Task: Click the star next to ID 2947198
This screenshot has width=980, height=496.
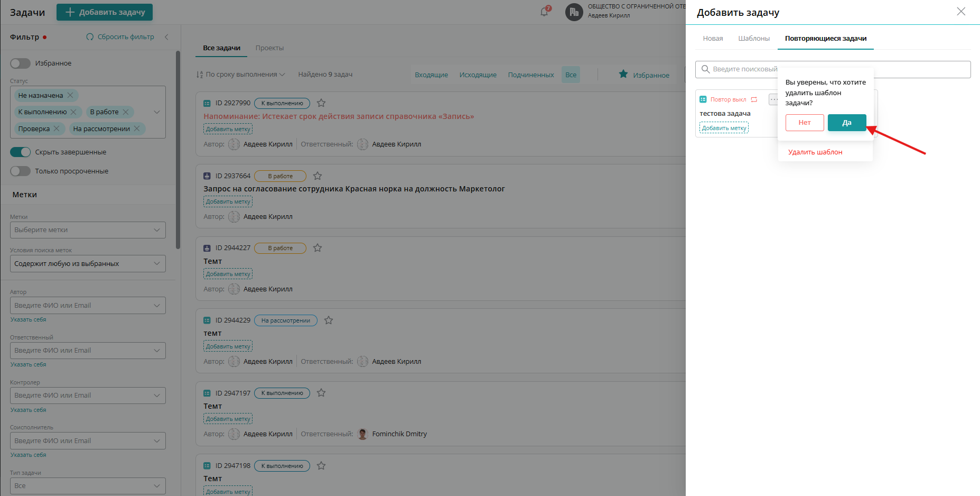Action: point(321,466)
